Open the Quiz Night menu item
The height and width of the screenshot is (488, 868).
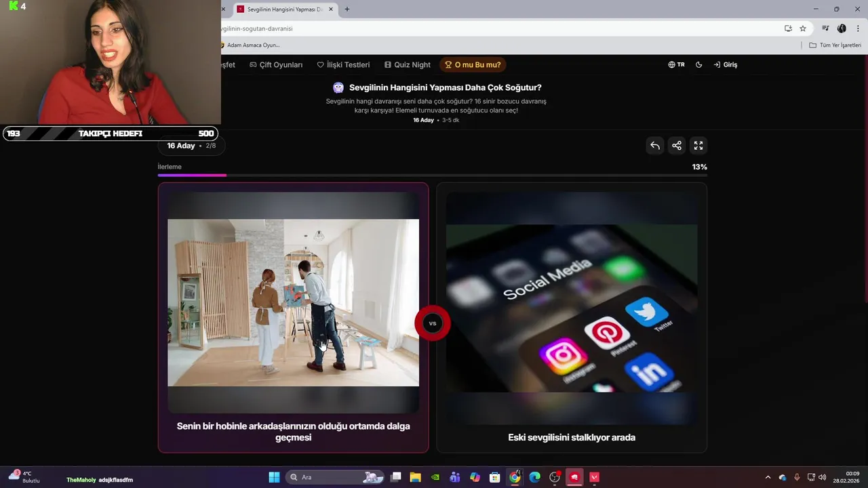coord(407,65)
